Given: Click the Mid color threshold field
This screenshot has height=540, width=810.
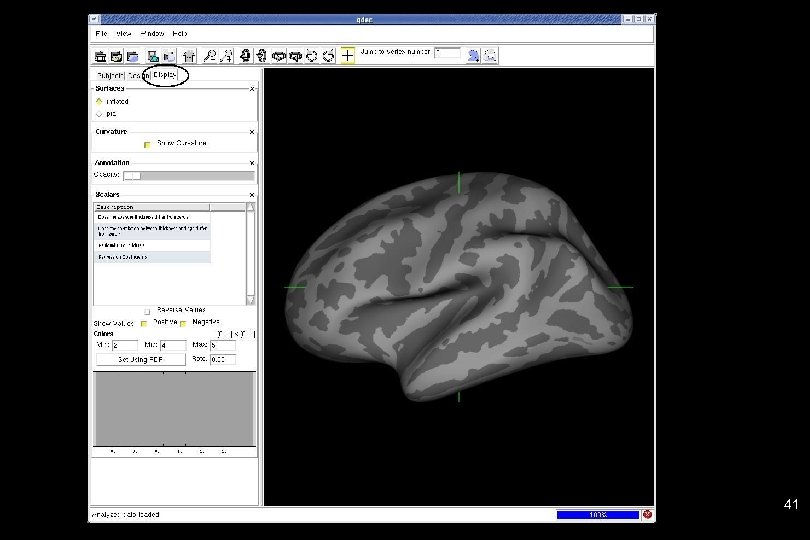Looking at the screenshot, I should 173,345.
